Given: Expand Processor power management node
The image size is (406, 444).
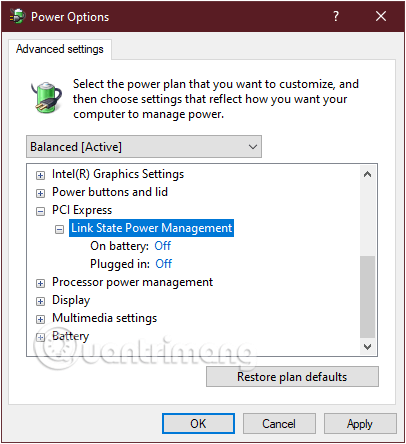Looking at the screenshot, I should coord(40,283).
